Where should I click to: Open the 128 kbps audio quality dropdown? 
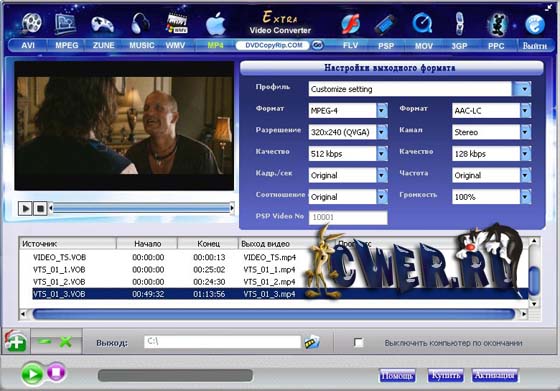[525, 154]
